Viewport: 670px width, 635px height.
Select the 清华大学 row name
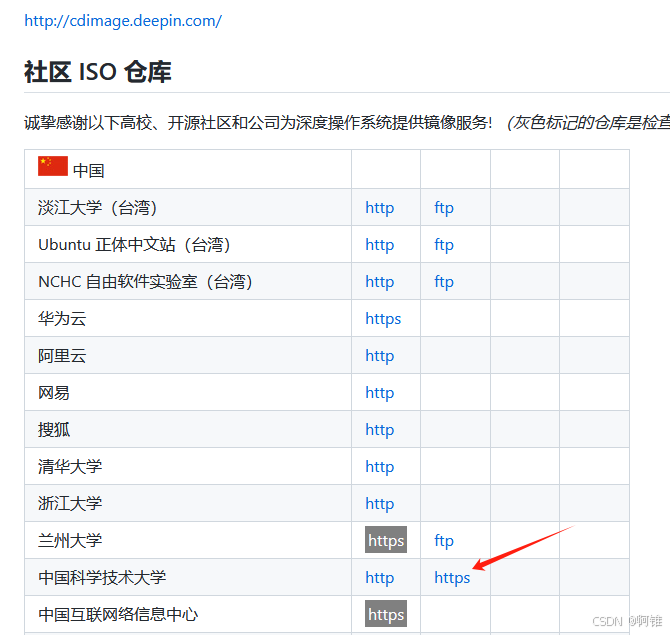[70, 467]
